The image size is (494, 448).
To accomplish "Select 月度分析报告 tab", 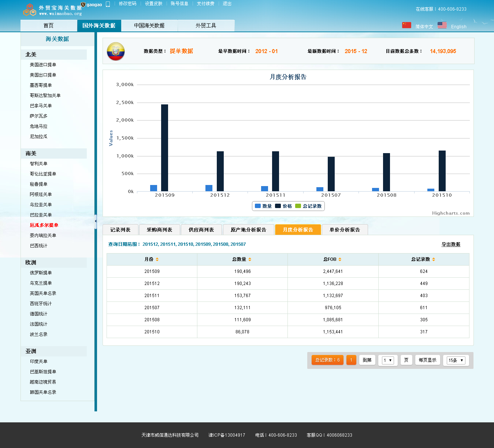I will coord(298,230).
